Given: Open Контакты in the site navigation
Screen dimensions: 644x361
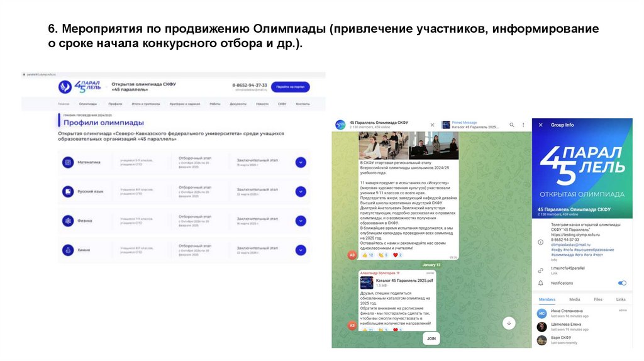Looking at the screenshot, I should pyautogui.click(x=303, y=104).
